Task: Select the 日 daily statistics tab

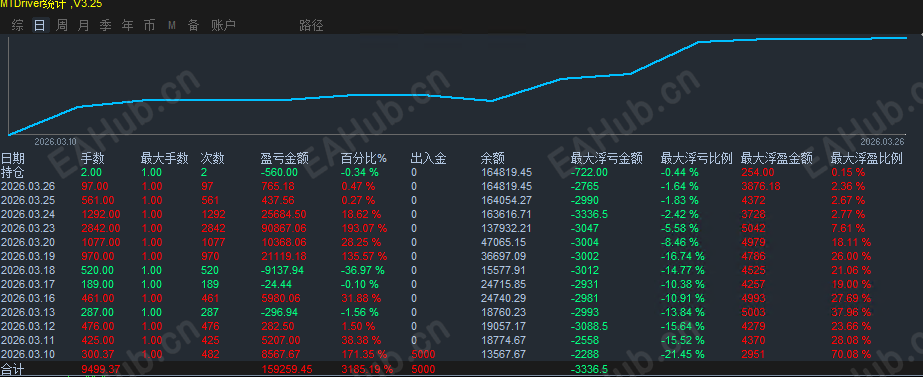Action: tap(39, 25)
